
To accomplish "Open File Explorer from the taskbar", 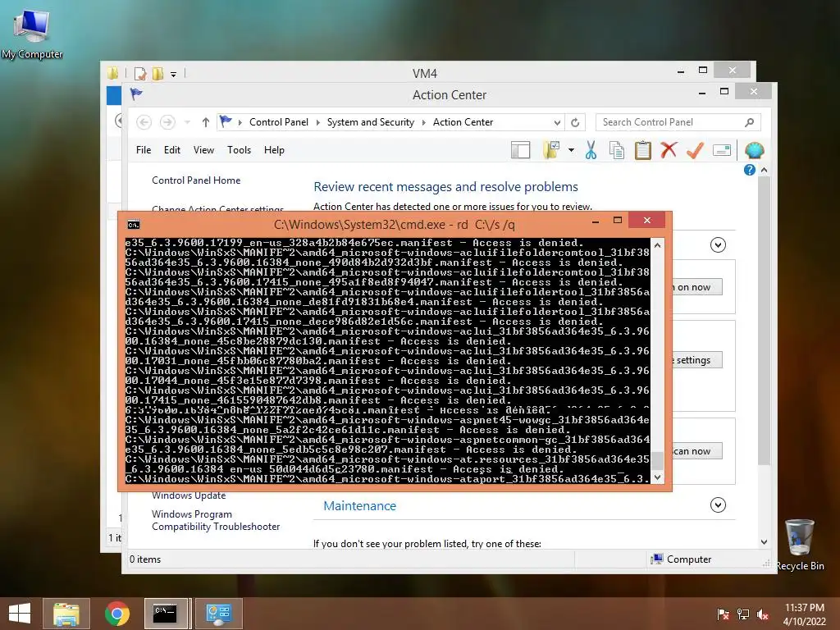I will point(66,614).
